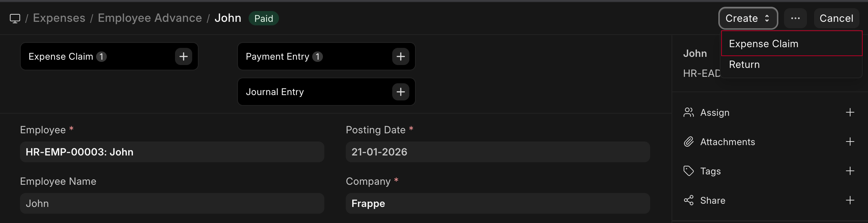This screenshot has height=223, width=868.
Task: Toggle the Create dropdown button
Action: coord(748,18)
